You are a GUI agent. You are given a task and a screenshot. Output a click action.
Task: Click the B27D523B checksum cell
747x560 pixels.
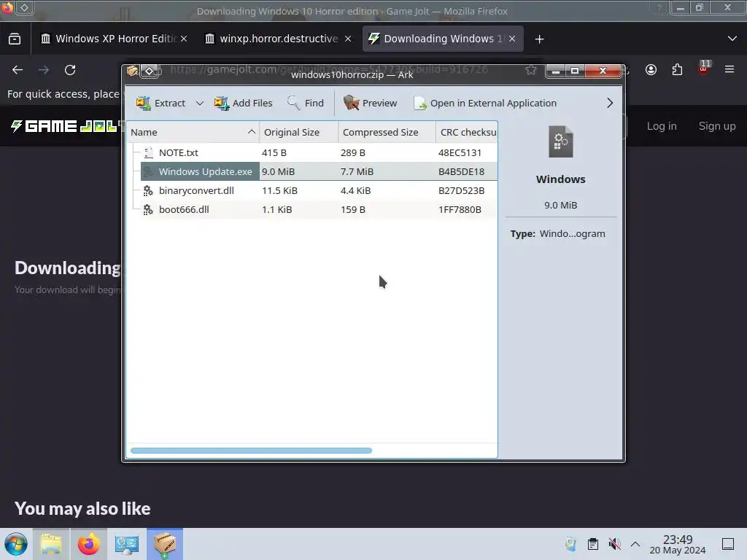tap(461, 190)
